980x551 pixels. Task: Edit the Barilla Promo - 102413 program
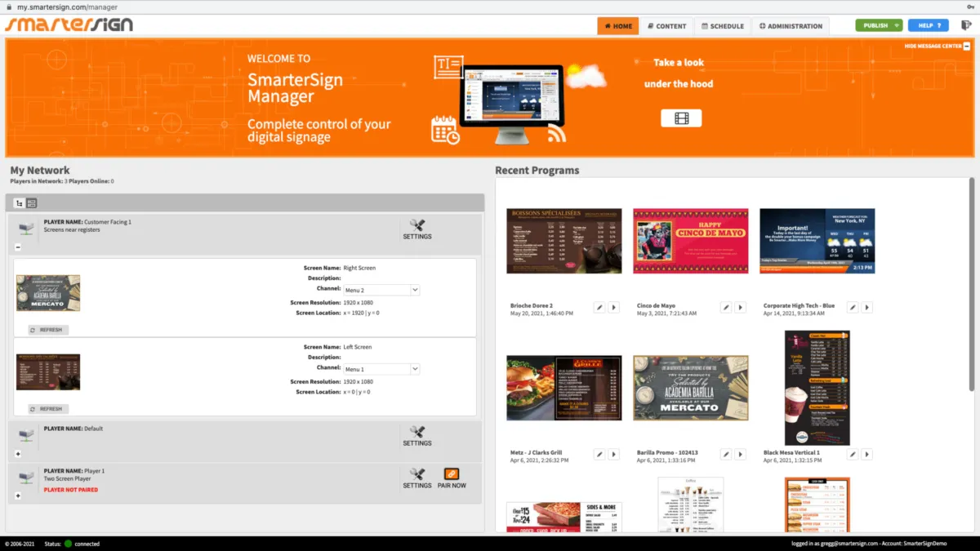coord(726,454)
